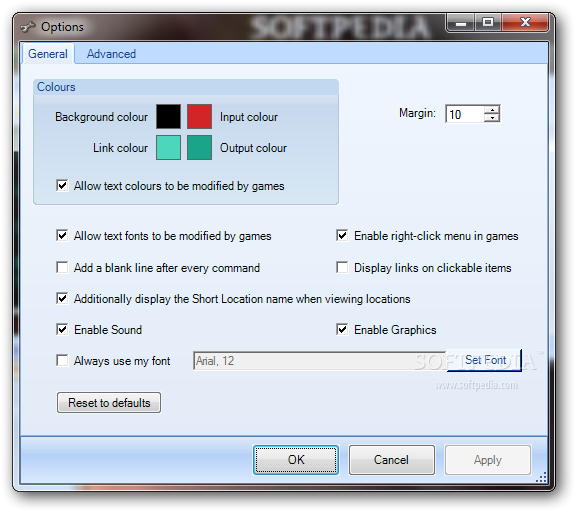Maximize the Options window

pos(488,23)
